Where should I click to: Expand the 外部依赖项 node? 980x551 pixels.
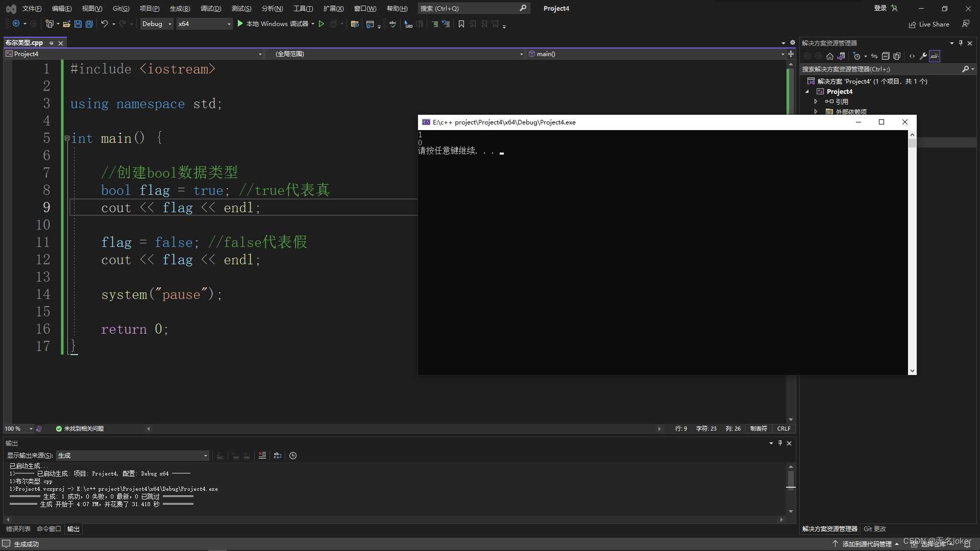click(816, 111)
